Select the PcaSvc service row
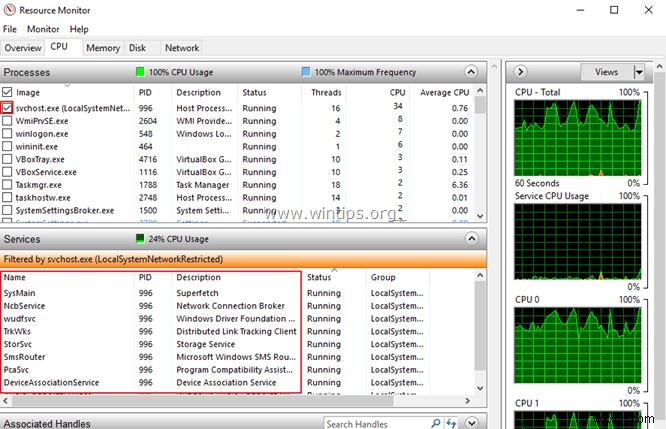666x429 pixels. [215, 370]
